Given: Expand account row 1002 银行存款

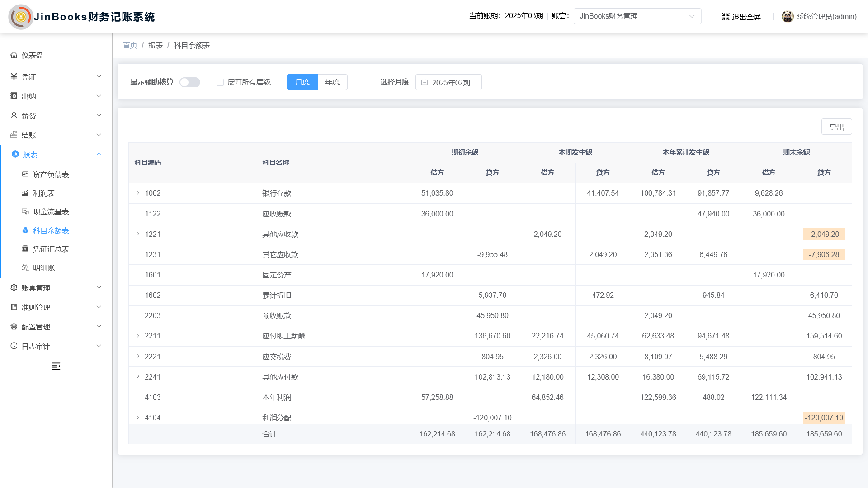Looking at the screenshot, I should [x=138, y=193].
